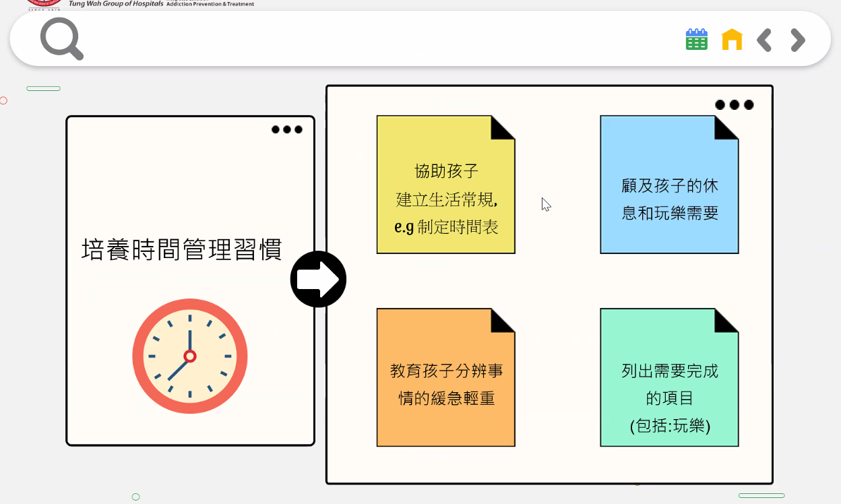Open the three-dot menu on the left panel
Screen dimensions: 841x504
[x=287, y=129]
